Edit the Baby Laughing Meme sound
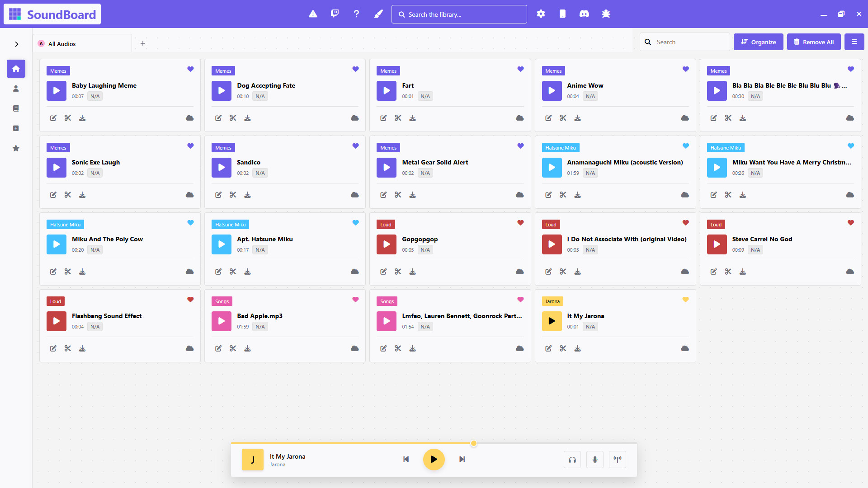 click(53, 118)
